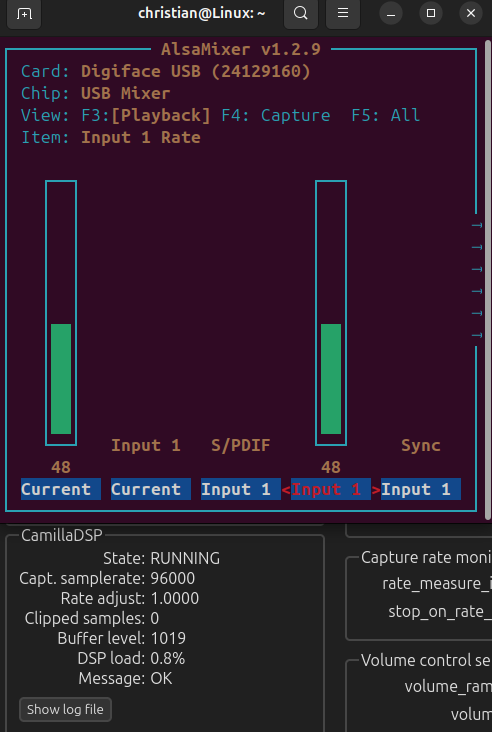
Task: Click the stop_on_rate setting label
Action: [440, 612]
